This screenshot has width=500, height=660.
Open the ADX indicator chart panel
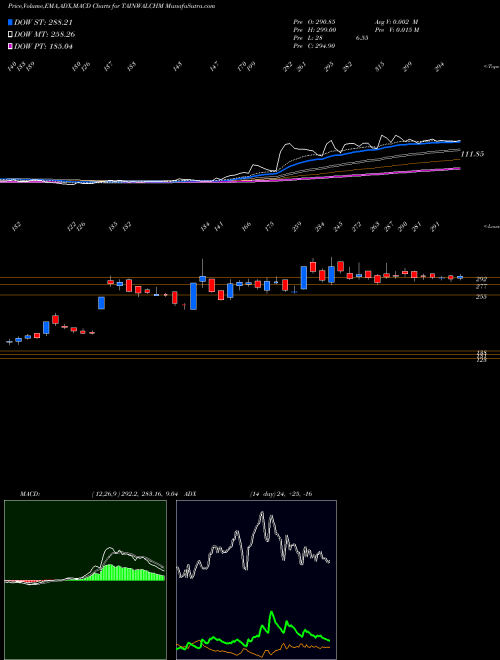tap(256, 580)
